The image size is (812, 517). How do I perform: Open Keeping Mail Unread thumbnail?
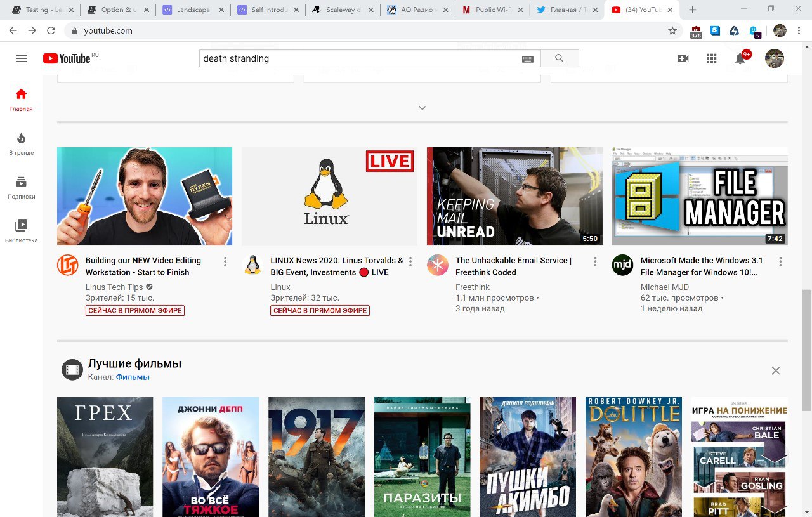coord(514,196)
